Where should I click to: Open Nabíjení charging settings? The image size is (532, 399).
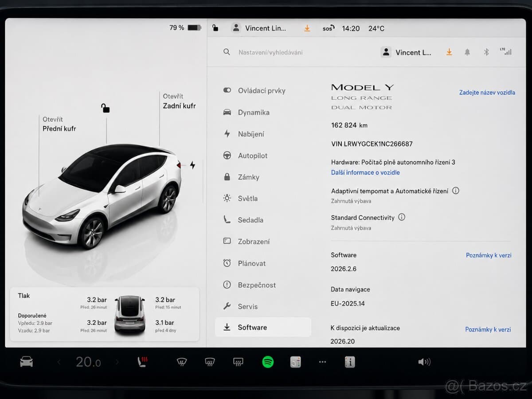pyautogui.click(x=263, y=134)
